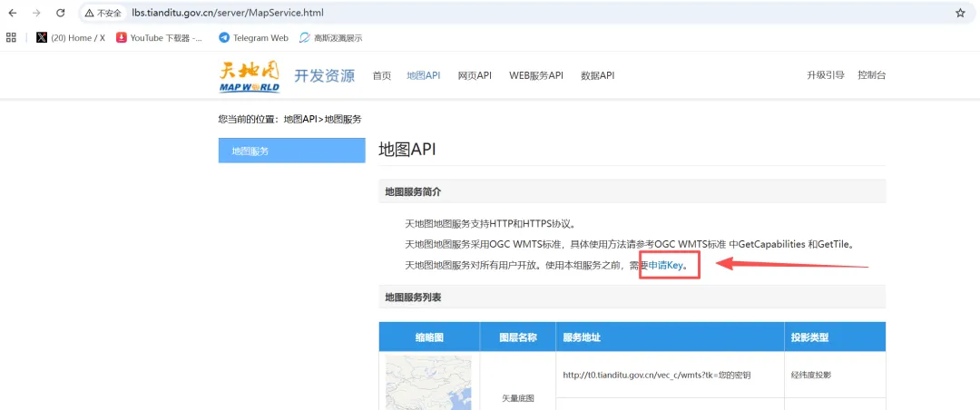The width and height of the screenshot is (980, 410).
Task: Click the 服务地址 column header
Action: point(670,337)
